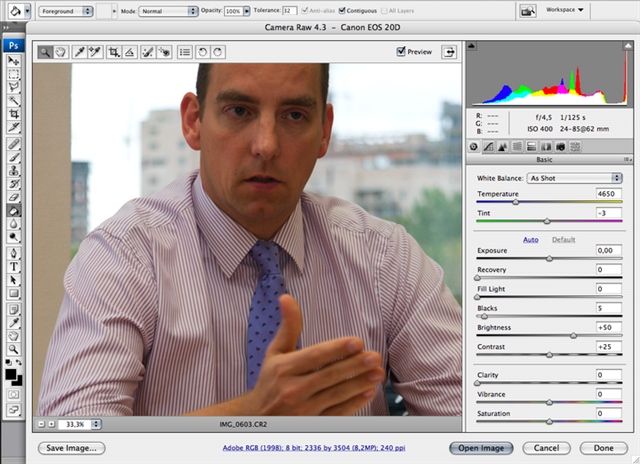Switch to the Camera Calibration panel tab

[562, 147]
